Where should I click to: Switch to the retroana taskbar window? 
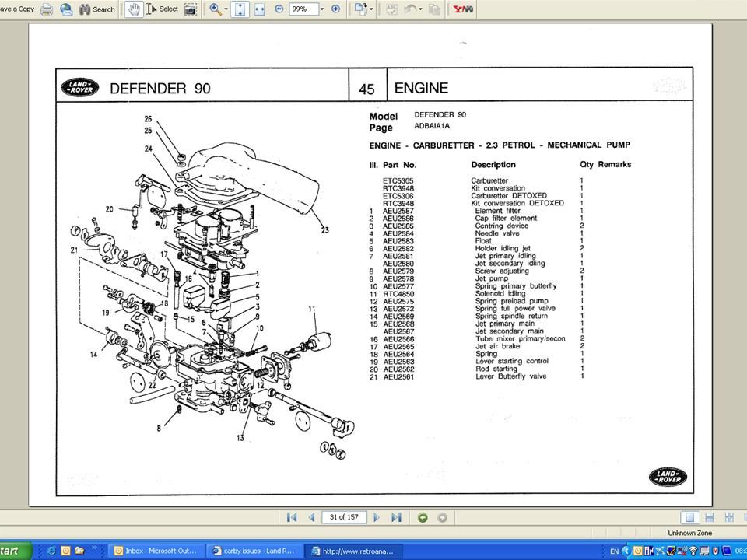tap(353, 551)
